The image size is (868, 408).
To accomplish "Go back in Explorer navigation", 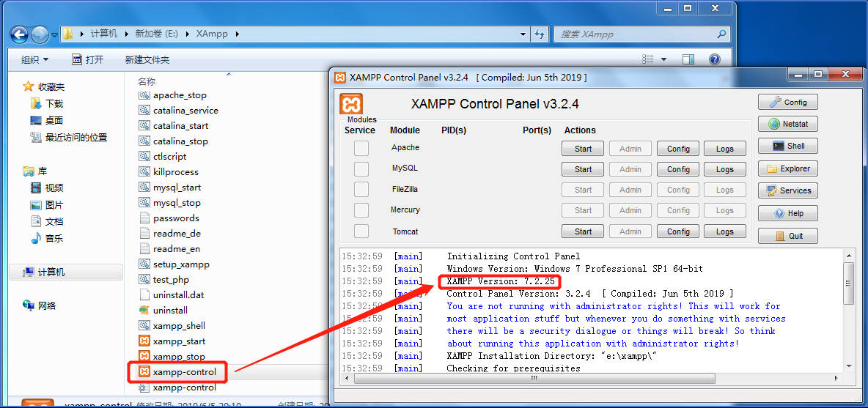I will (x=19, y=34).
